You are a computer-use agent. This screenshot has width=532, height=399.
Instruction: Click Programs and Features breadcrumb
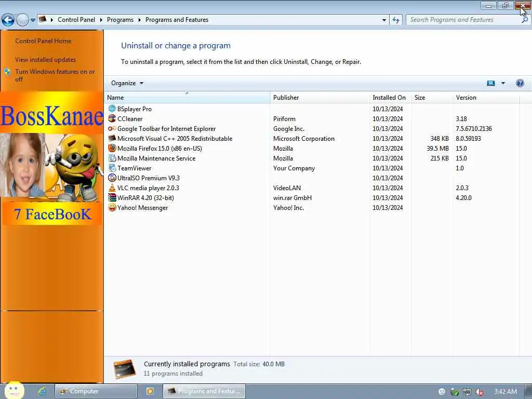[177, 20]
